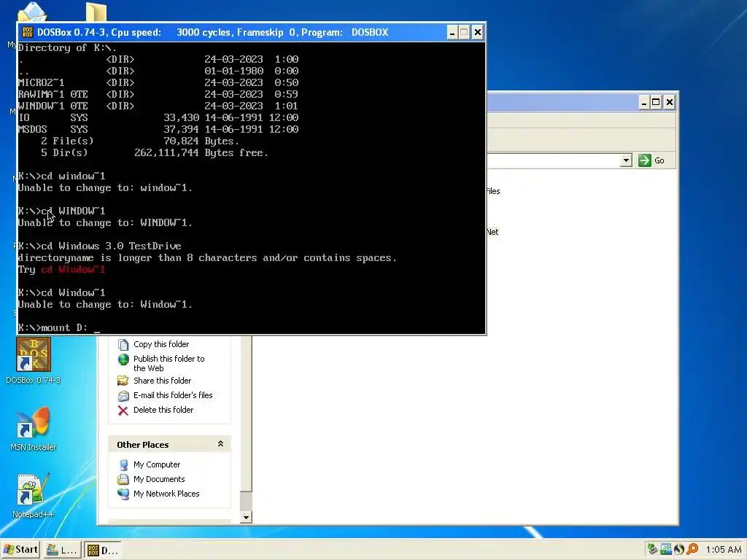The image size is (747, 560).
Task: Click the DOSBox title bar text
Action: 212,32
